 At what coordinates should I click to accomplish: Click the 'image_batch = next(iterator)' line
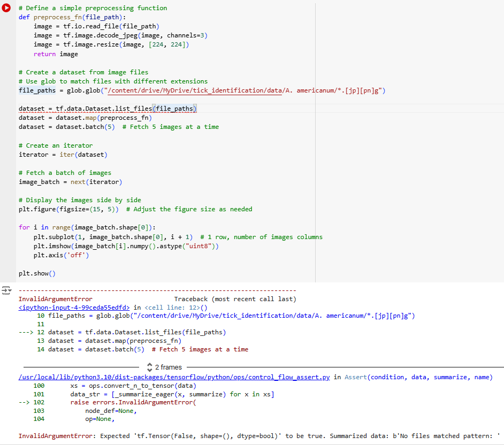click(x=71, y=182)
